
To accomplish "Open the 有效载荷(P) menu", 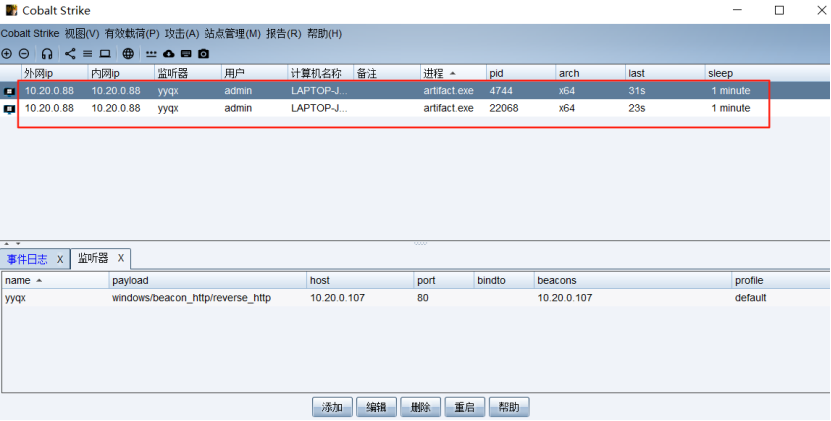I will pos(132,33).
